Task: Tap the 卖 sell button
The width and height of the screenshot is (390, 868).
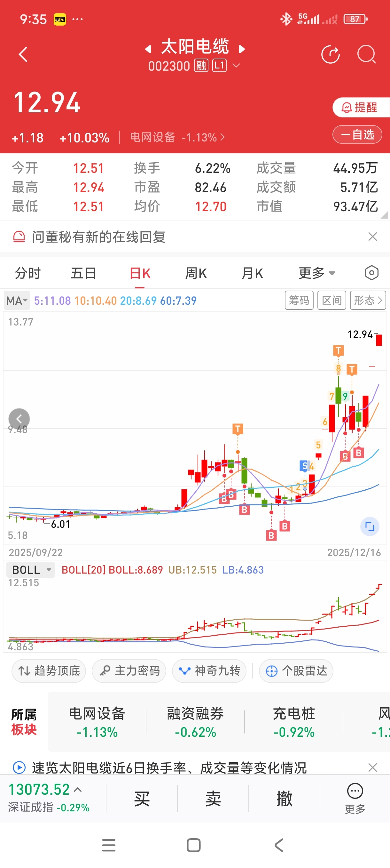Action: click(x=213, y=799)
